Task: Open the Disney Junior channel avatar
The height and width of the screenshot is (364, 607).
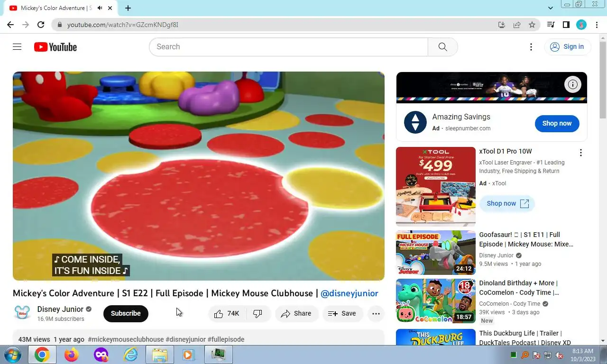Action: pos(22,313)
